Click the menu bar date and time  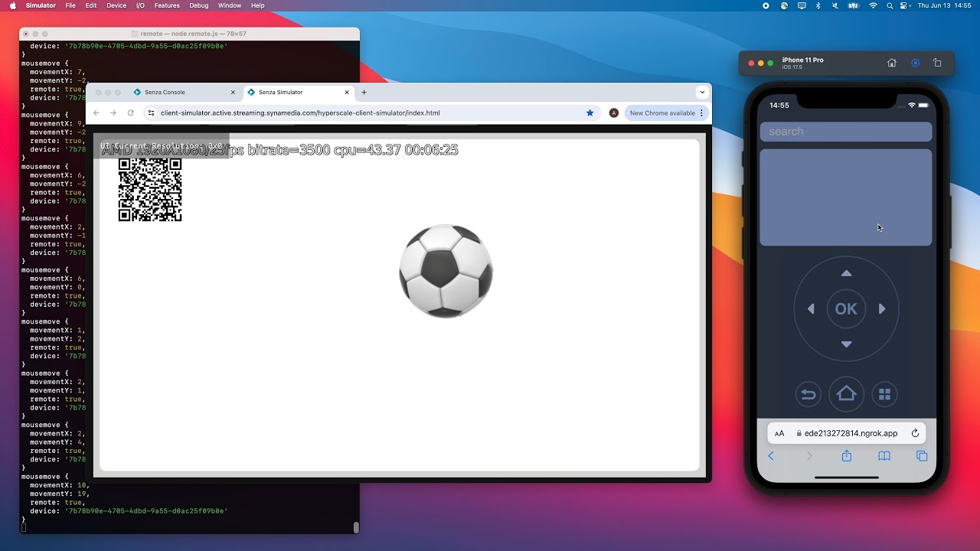pos(945,5)
